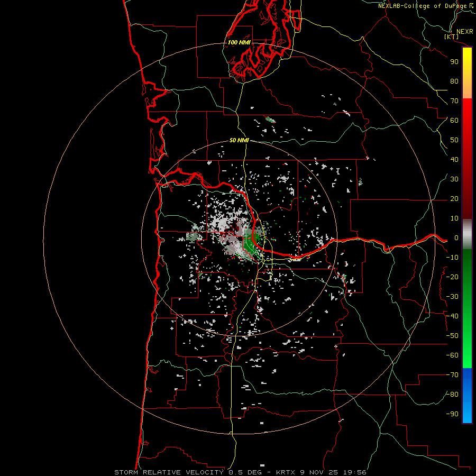The height and width of the screenshot is (476, 476).
Task: Click the -60 value on the velocity scale
Action: click(452, 355)
